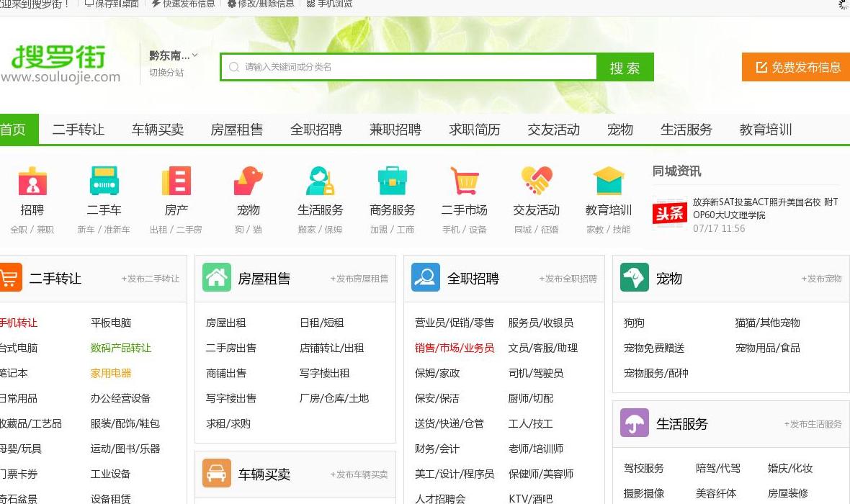Click the green dog icon beside 宠物
The width and height of the screenshot is (850, 504).
coord(634,277)
